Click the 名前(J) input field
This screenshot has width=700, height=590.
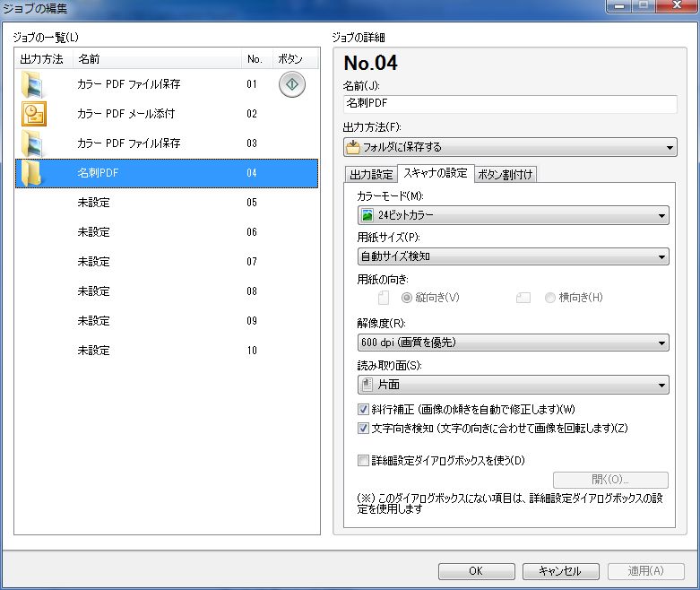click(x=510, y=104)
